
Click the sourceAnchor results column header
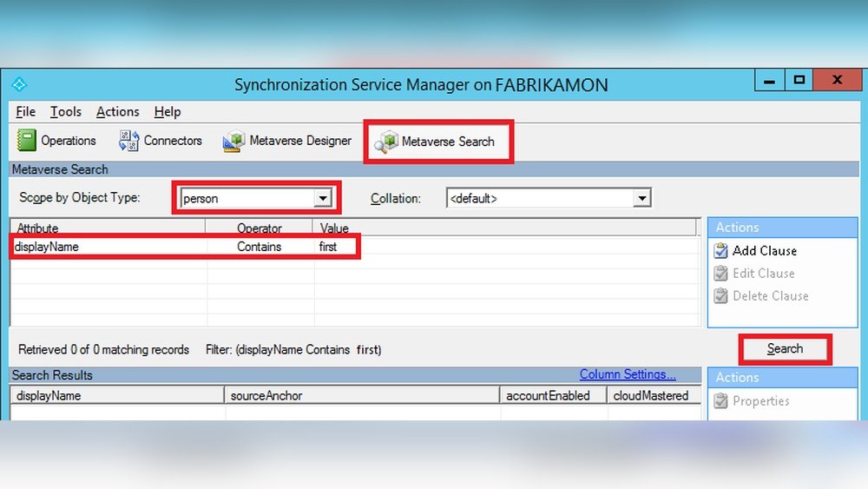pos(362,395)
